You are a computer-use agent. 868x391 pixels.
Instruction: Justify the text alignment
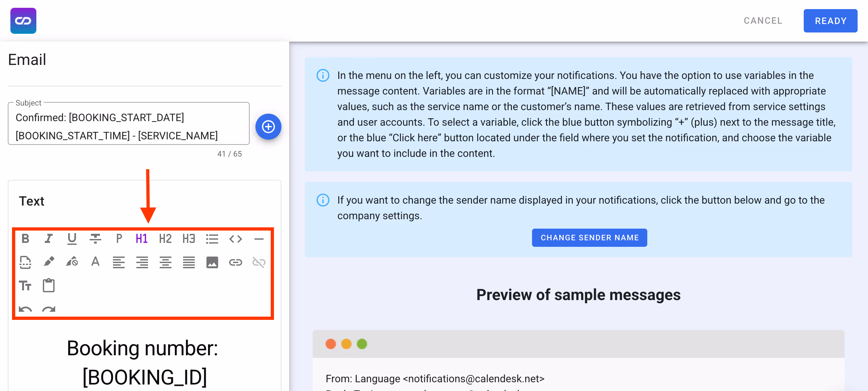[189, 262]
